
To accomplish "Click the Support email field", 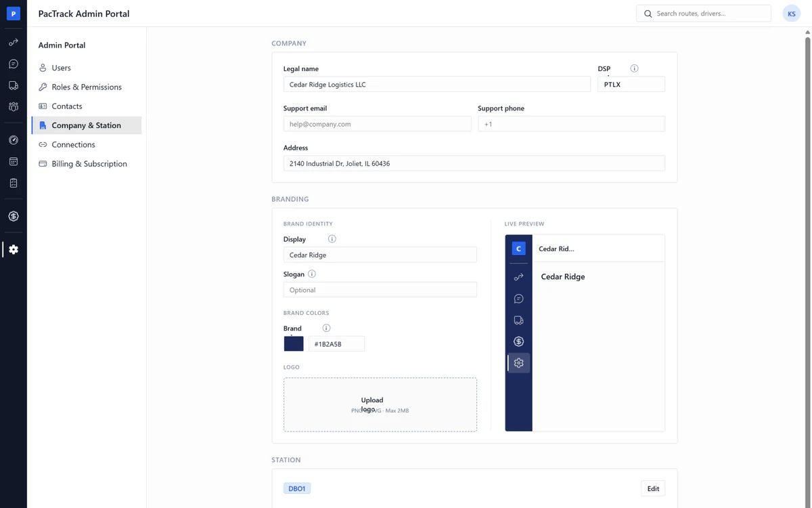I will point(377,124).
